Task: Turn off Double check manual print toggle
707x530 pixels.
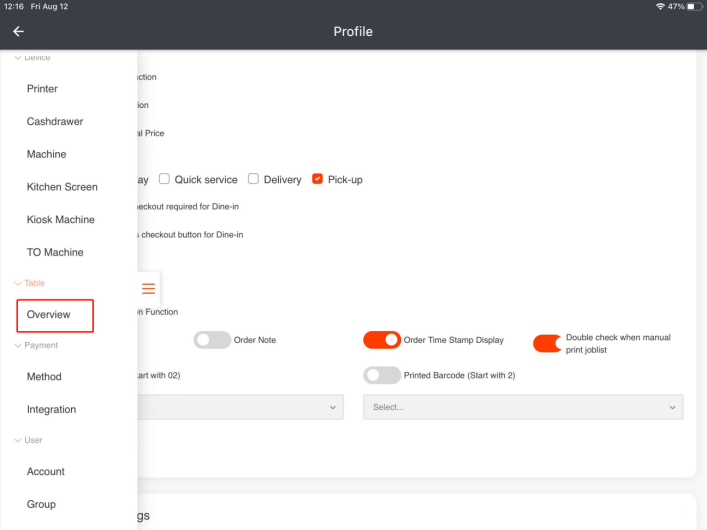Action: pos(547,343)
